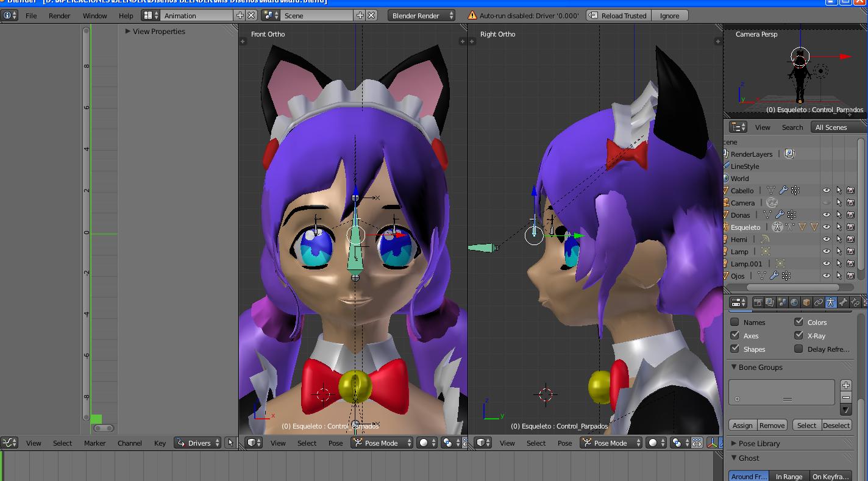
Task: Toggle renderability of Lamp object
Action: click(x=850, y=252)
